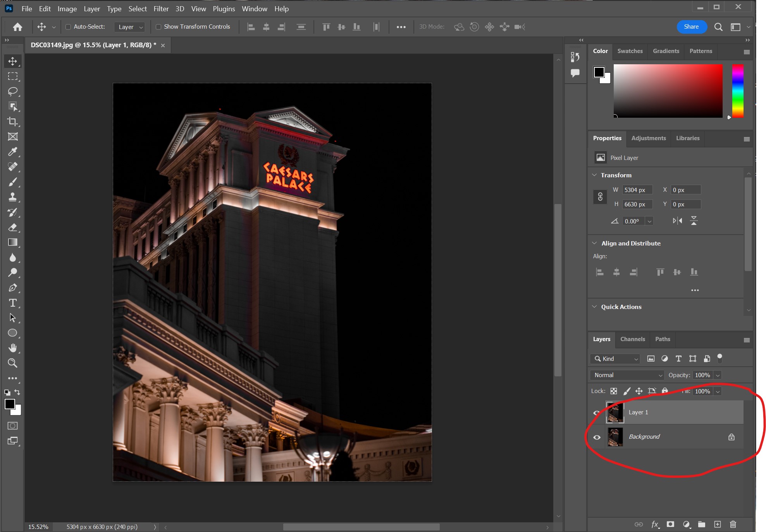The width and height of the screenshot is (766, 532).
Task: Pick the Eyedropper tool
Action: [12, 152]
